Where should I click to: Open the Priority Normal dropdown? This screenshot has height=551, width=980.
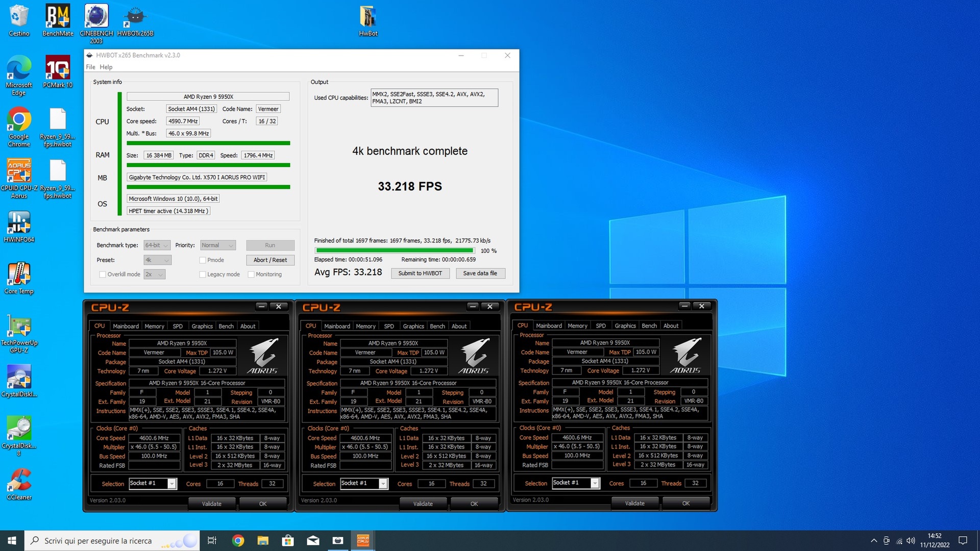click(x=218, y=245)
